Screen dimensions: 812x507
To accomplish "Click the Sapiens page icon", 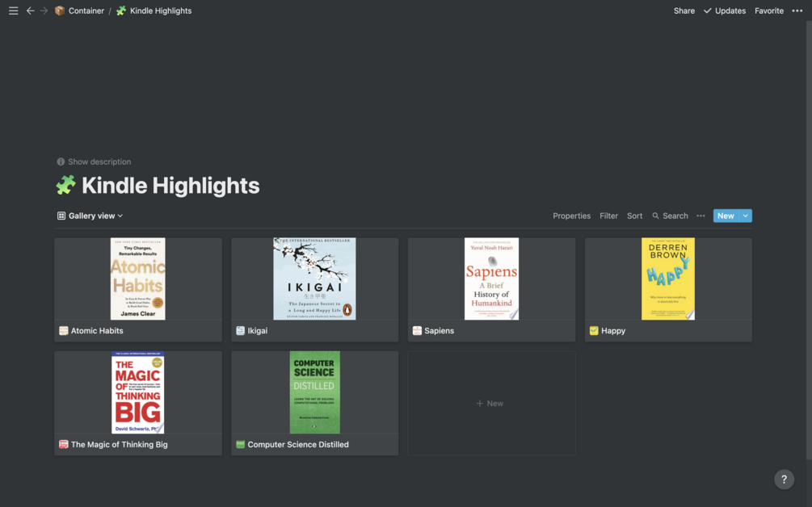I will tap(417, 330).
